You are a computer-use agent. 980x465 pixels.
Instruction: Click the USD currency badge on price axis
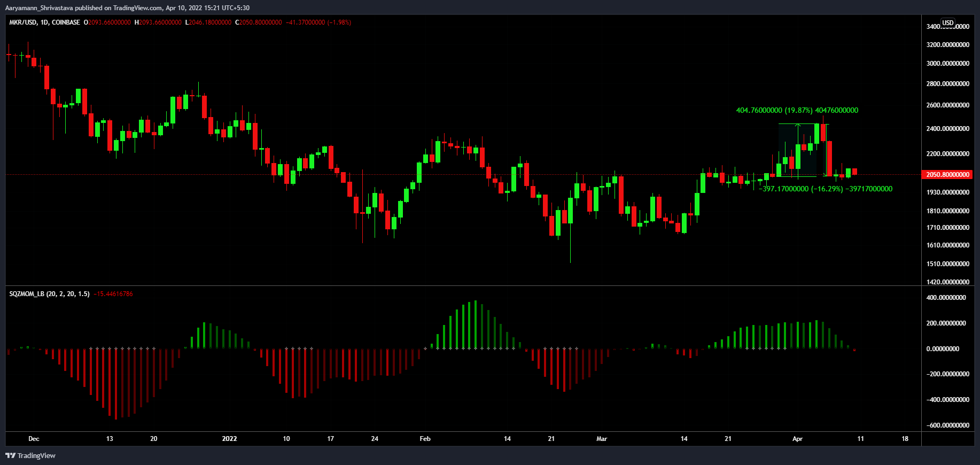pos(947,23)
